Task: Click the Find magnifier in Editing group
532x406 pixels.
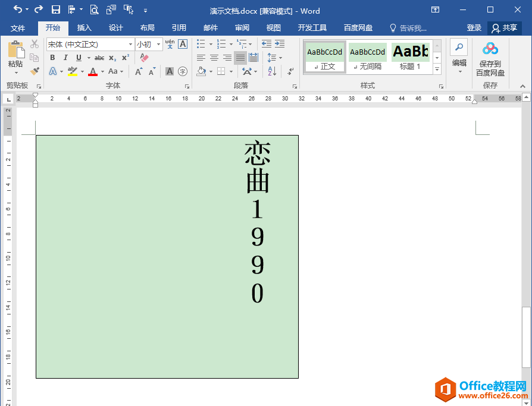Action: tap(459, 47)
